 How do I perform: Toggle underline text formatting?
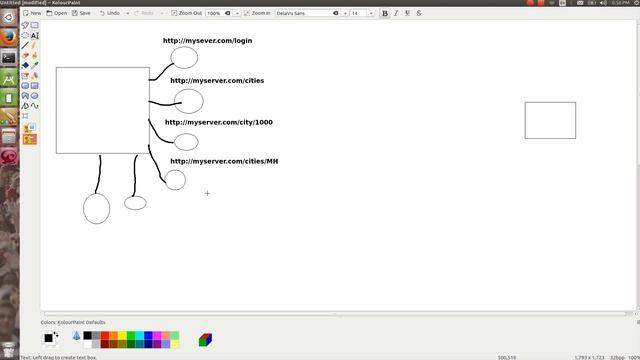[x=407, y=13]
